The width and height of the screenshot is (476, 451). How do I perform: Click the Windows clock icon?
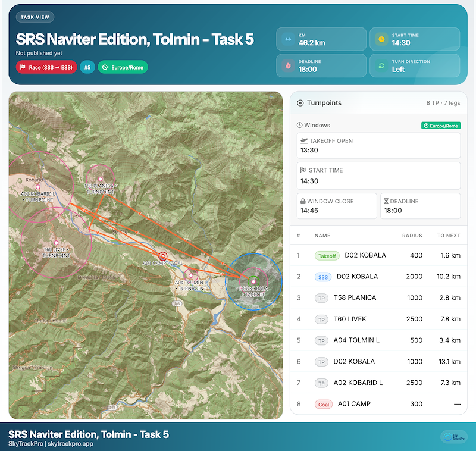pyautogui.click(x=300, y=125)
